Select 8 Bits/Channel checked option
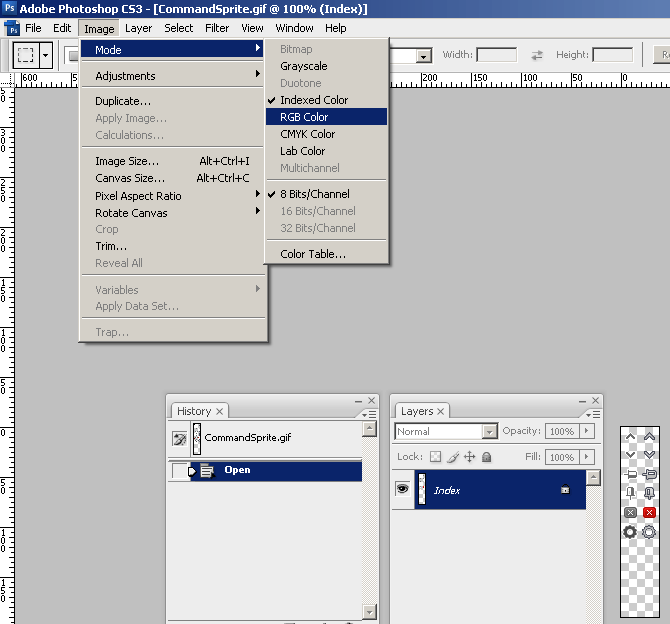The height and width of the screenshot is (624, 670). 314,194
